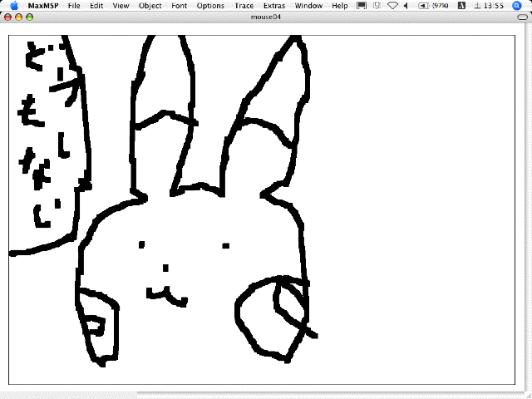Open the MaxMSP application menu
Screen dimensions: 532x399
click(43, 6)
